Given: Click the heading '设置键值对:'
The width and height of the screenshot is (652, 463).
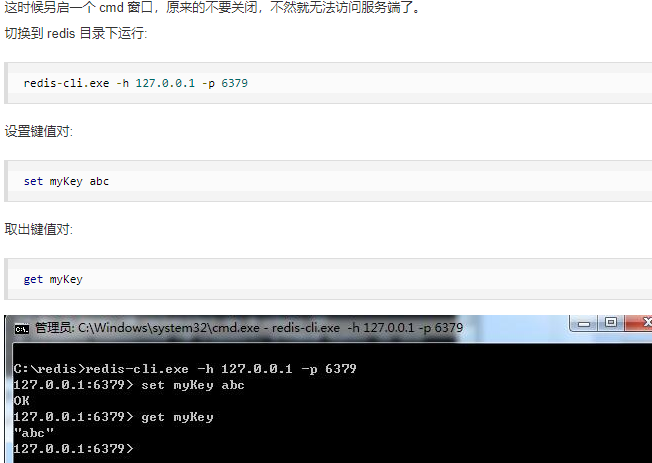Looking at the screenshot, I should 39,131.
